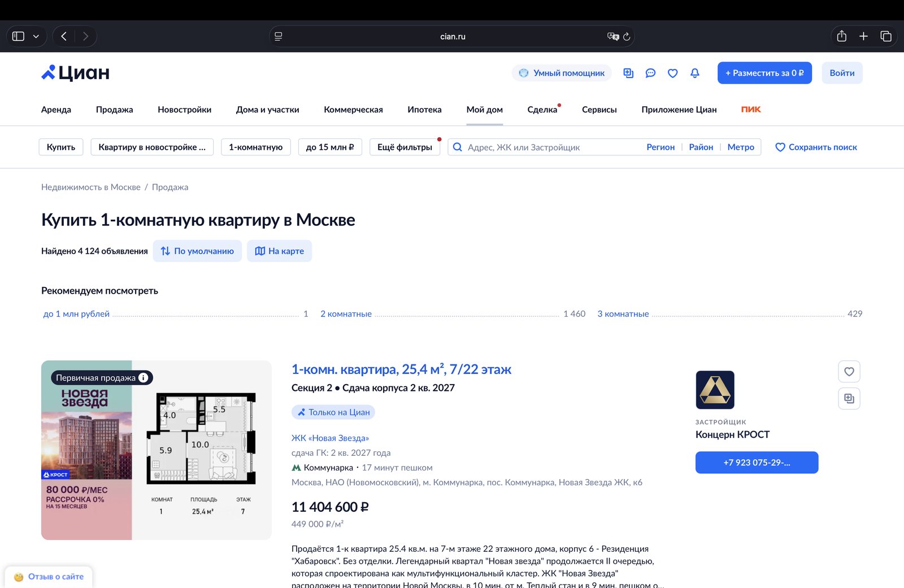Open the Мой дом menu
Screen dimensions: 904x588
click(485, 110)
